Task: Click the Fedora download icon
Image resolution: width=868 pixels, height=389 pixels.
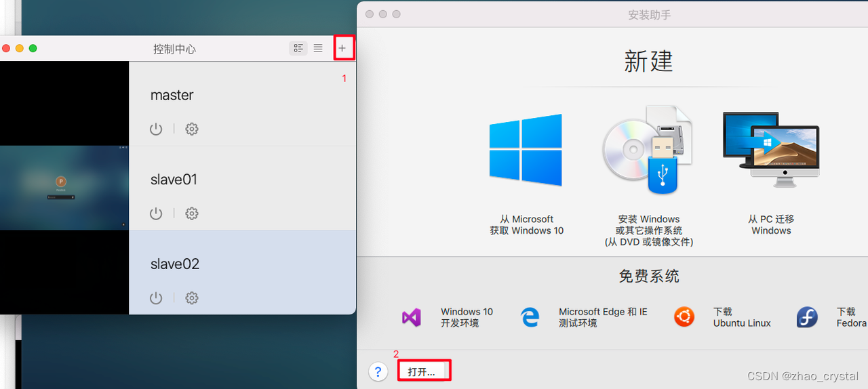Action: click(807, 316)
